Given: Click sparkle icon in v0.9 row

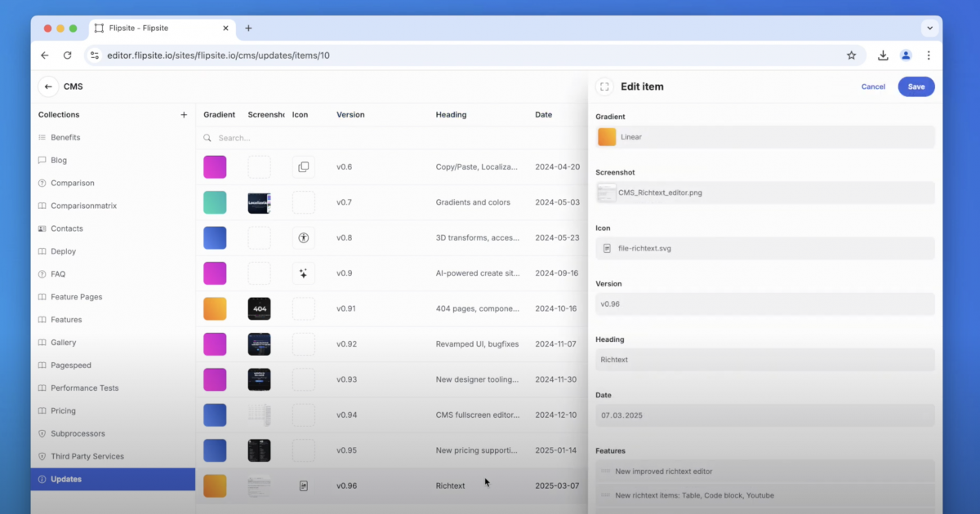Looking at the screenshot, I should [x=303, y=273].
